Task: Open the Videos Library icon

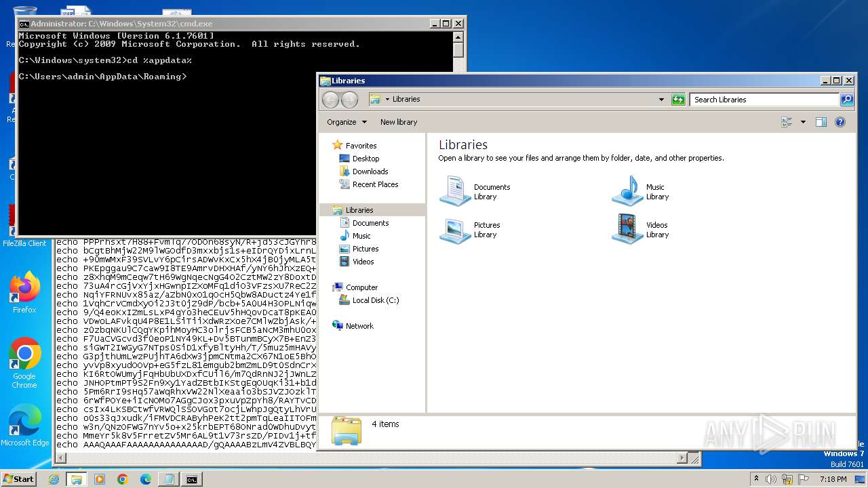Action: tap(627, 229)
